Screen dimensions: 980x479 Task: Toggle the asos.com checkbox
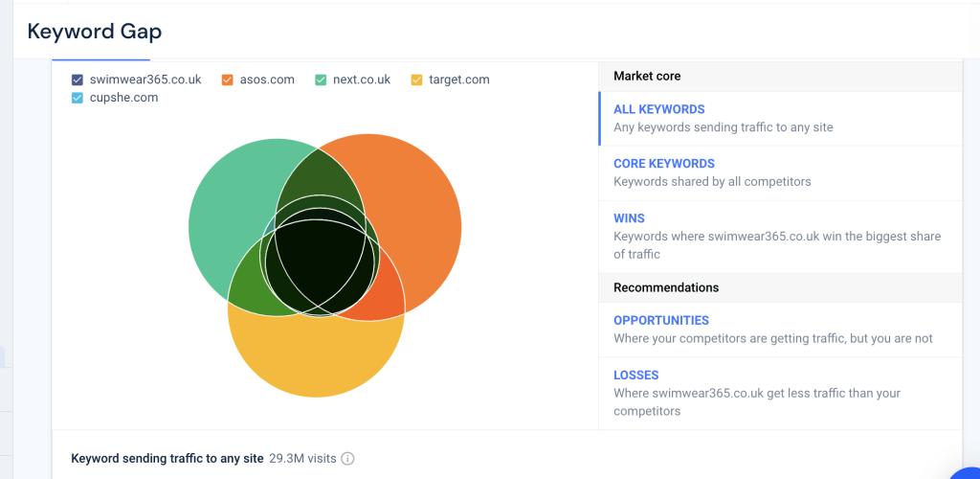(228, 80)
